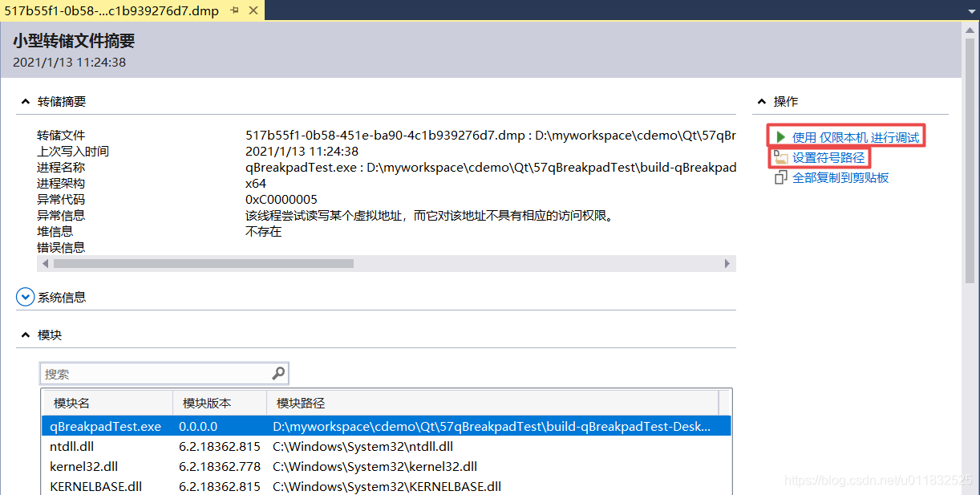This screenshot has width=980, height=495.
Task: Click path C:\Windows\System32\KERNELBASE.dll cell
Action: (387, 486)
